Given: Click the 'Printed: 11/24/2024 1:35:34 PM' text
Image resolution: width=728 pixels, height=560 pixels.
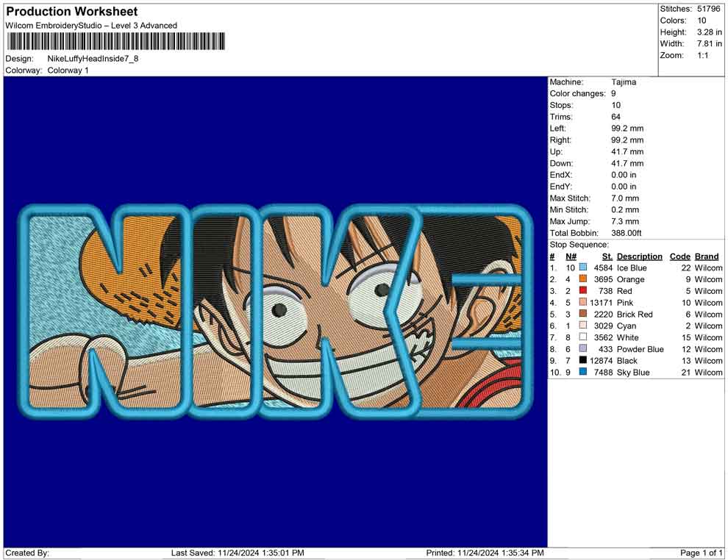Looking at the screenshot, I should pos(485,553).
